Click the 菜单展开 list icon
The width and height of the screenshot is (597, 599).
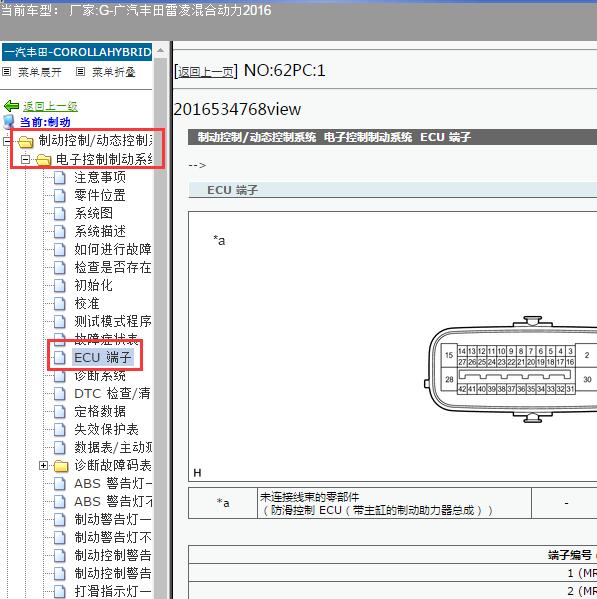click(x=6, y=71)
